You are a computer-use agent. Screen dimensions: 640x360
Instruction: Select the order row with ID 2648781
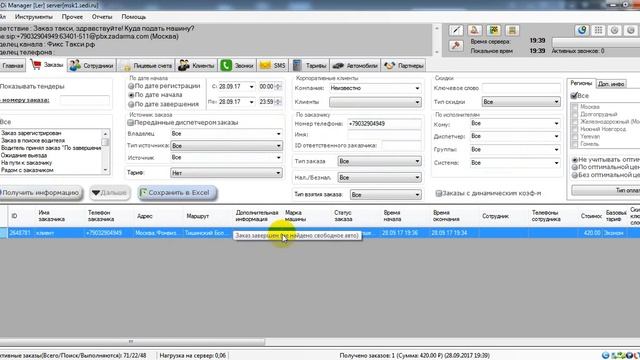pyautogui.click(x=320, y=233)
